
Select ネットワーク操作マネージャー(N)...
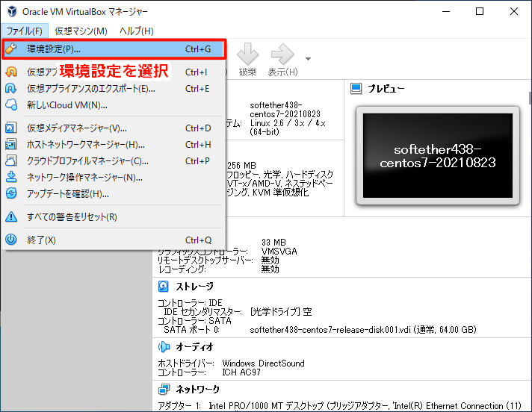coord(114,177)
